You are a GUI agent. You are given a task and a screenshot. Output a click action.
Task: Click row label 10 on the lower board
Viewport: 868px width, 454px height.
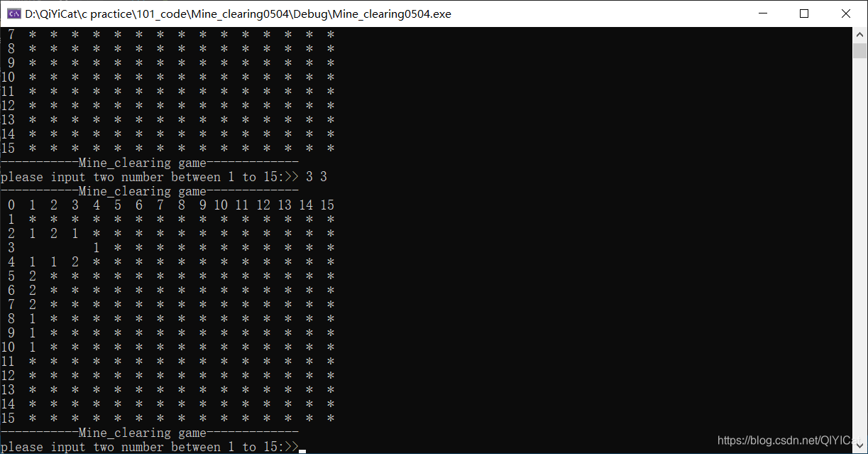point(8,347)
